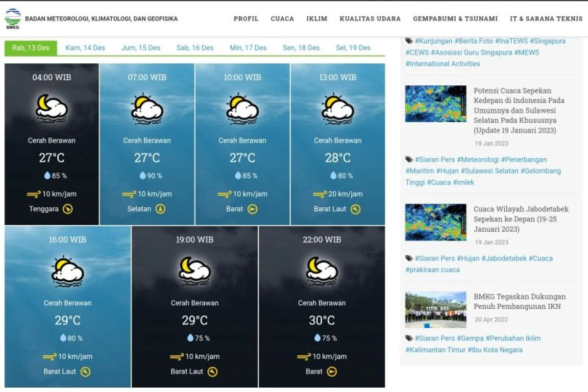Click the Potensi Cuaca Sepekan map thumbnail

click(x=436, y=103)
